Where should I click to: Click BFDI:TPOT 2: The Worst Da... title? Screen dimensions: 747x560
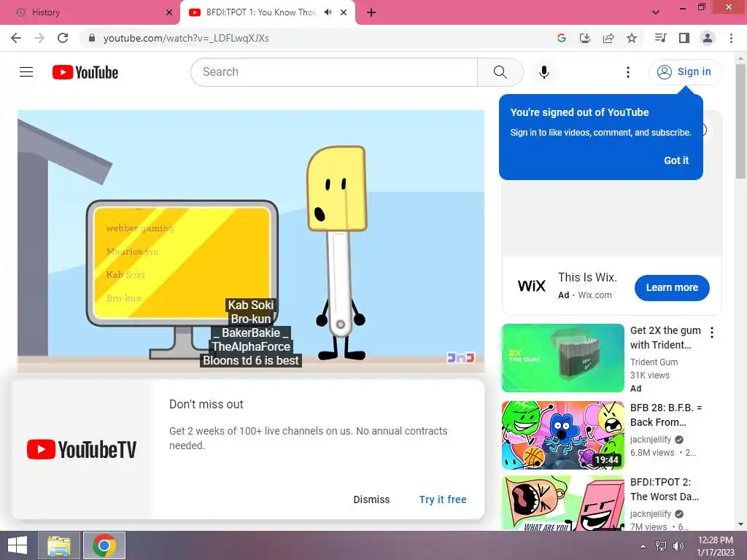click(x=664, y=489)
